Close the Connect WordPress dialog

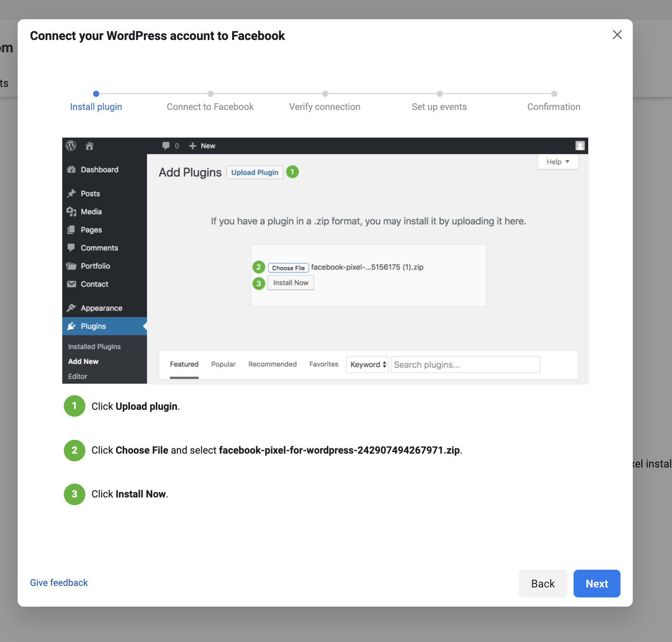pos(617,35)
